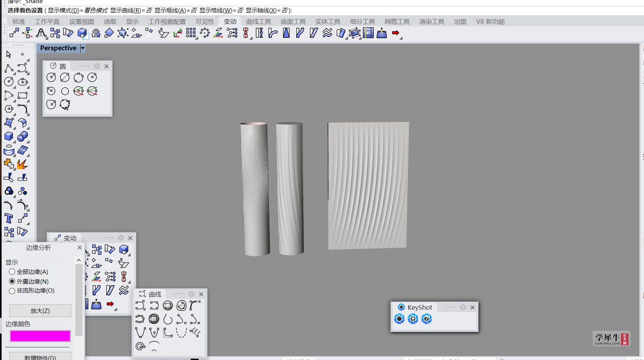Click the red arrow icon in floating 变动 panel
This screenshot has height=360, width=644.
tap(110, 304)
